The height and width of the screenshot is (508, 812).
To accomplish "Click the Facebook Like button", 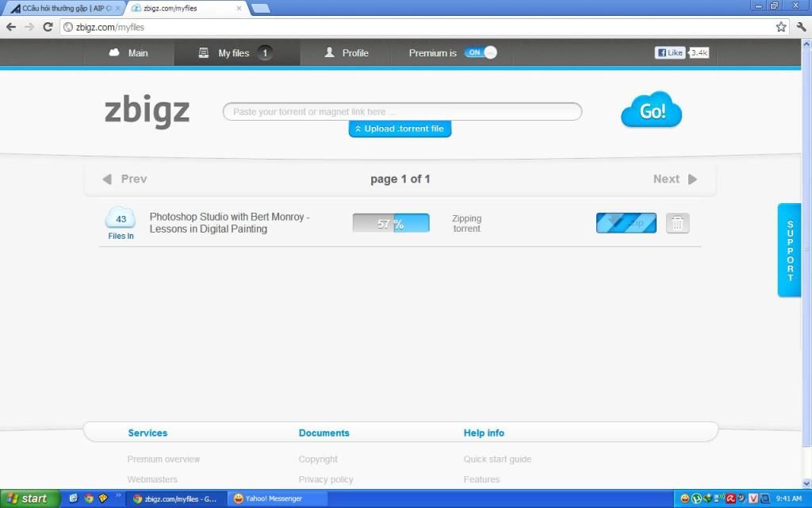I will pyautogui.click(x=670, y=52).
